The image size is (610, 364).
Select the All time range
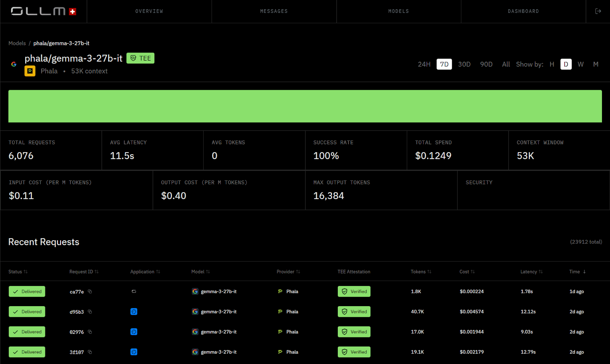(x=506, y=64)
